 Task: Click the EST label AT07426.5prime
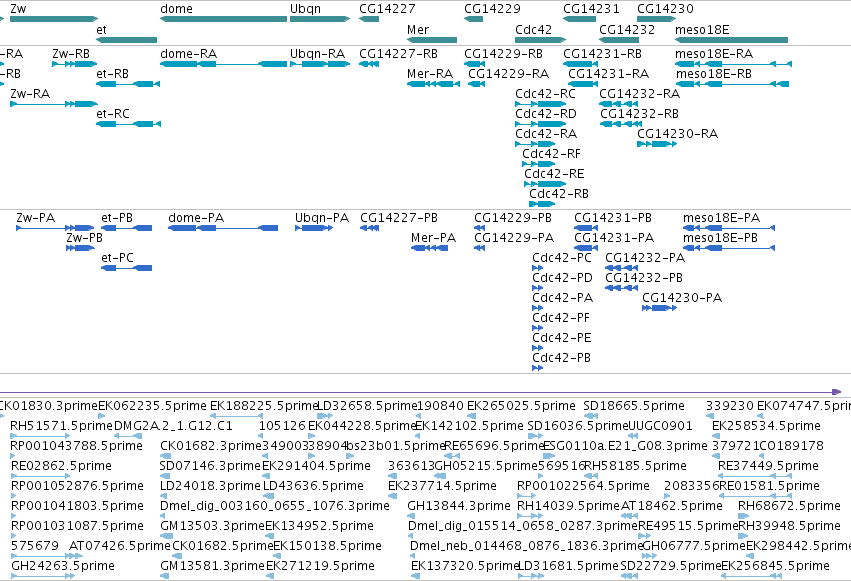click(119, 546)
